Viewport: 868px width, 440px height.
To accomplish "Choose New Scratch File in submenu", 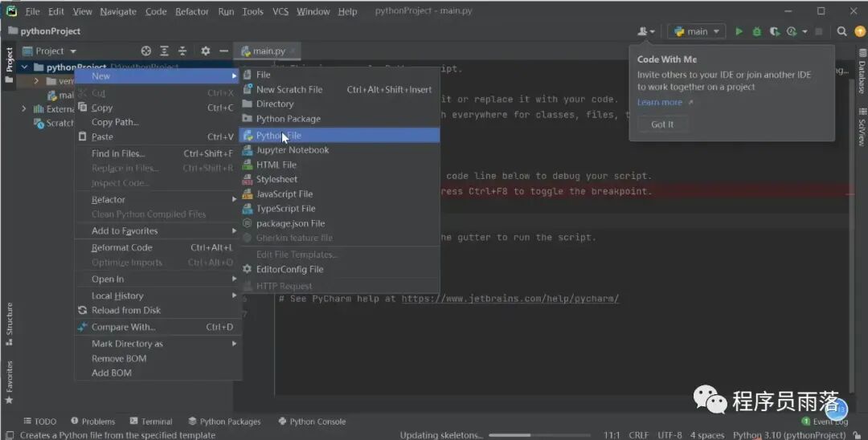I will [339, 90].
